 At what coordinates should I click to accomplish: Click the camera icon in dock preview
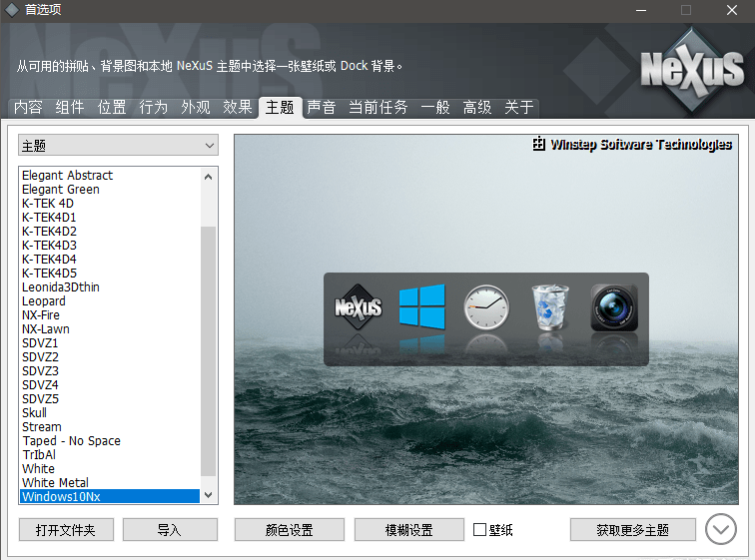[613, 307]
